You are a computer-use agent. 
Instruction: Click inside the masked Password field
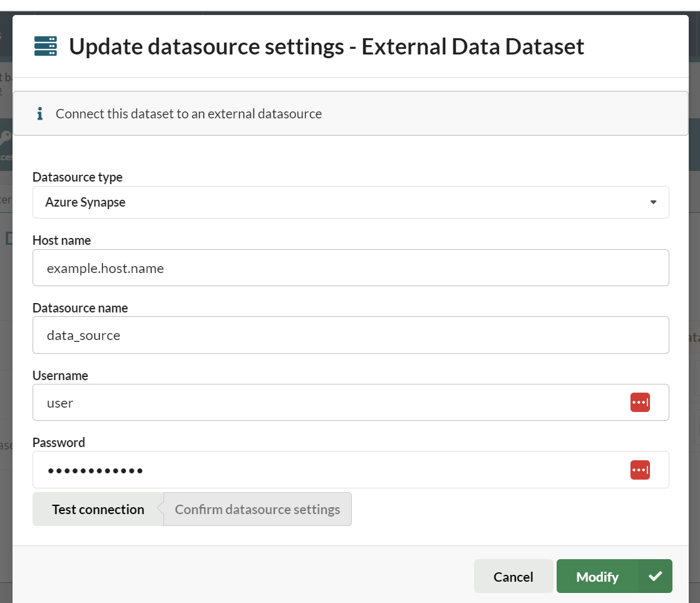[326, 470]
